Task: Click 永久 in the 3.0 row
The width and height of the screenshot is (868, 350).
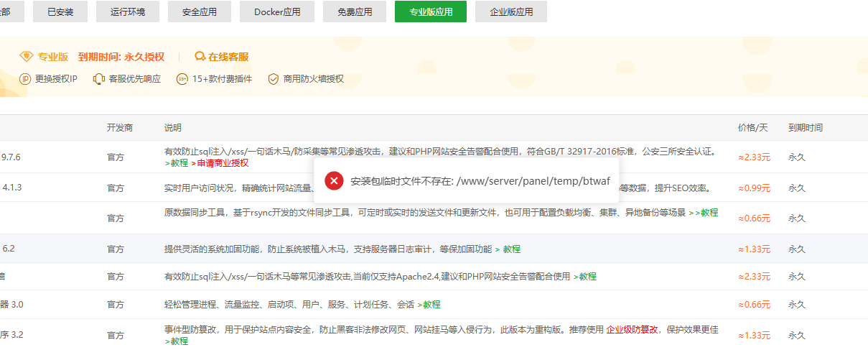Action: [x=797, y=305]
